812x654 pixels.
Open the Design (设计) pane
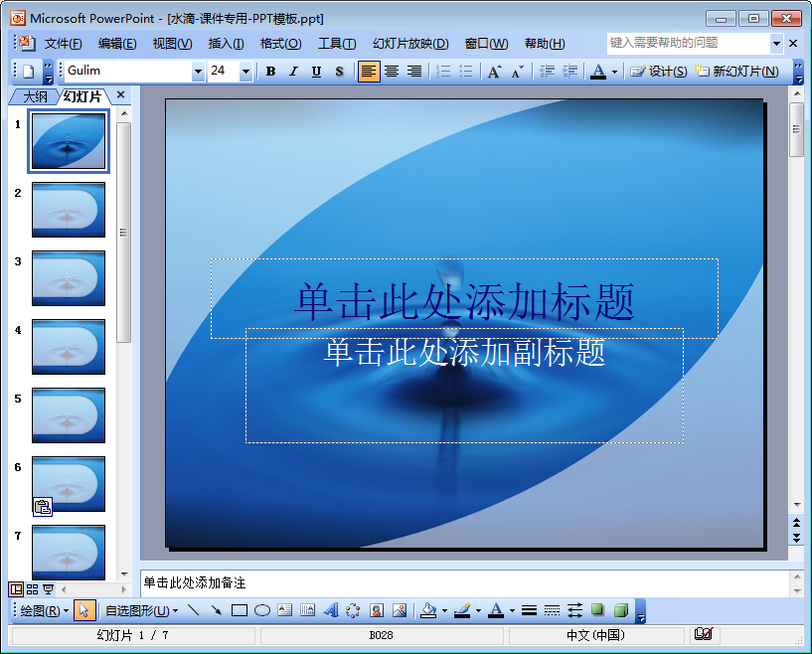coord(659,72)
